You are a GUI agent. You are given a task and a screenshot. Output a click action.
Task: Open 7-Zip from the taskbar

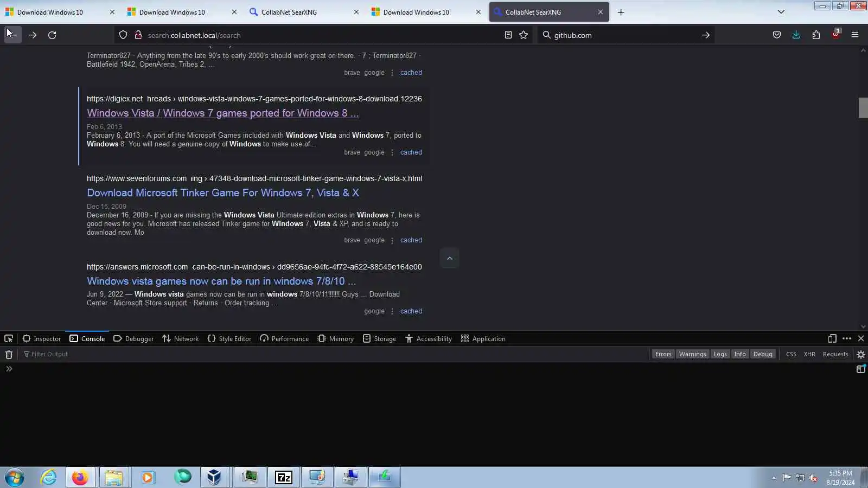pyautogui.click(x=284, y=478)
